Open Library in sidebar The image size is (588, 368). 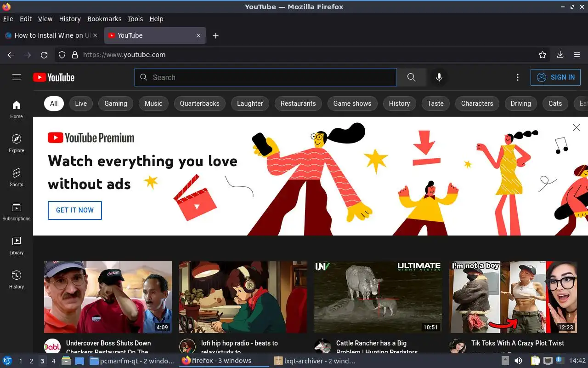click(17, 246)
